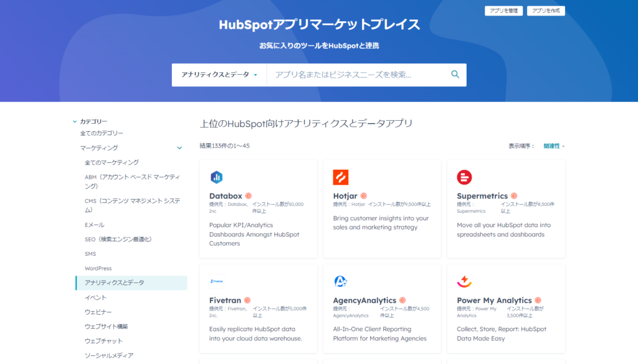Open the Hotjar app title
Screen dimensions: 638x364
pyautogui.click(x=345, y=196)
